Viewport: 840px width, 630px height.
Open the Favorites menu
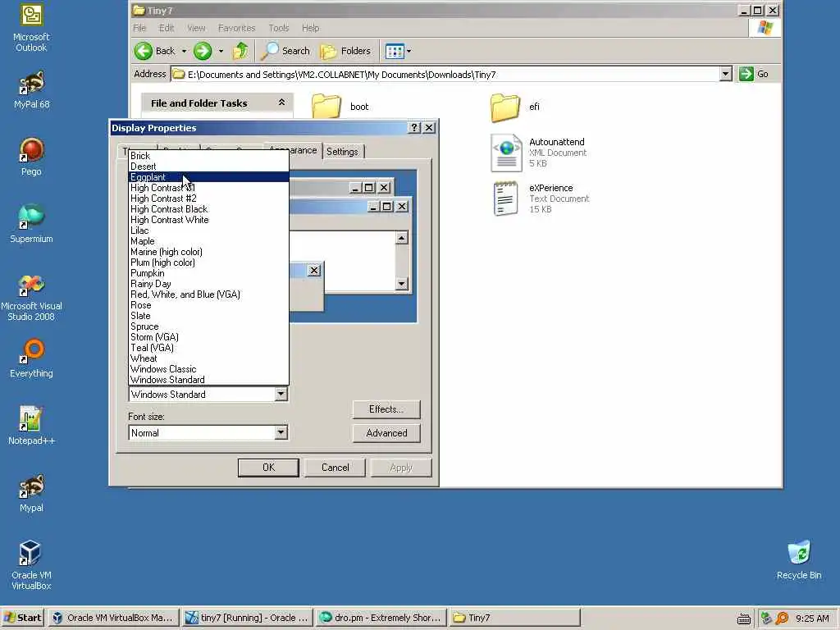coord(237,28)
